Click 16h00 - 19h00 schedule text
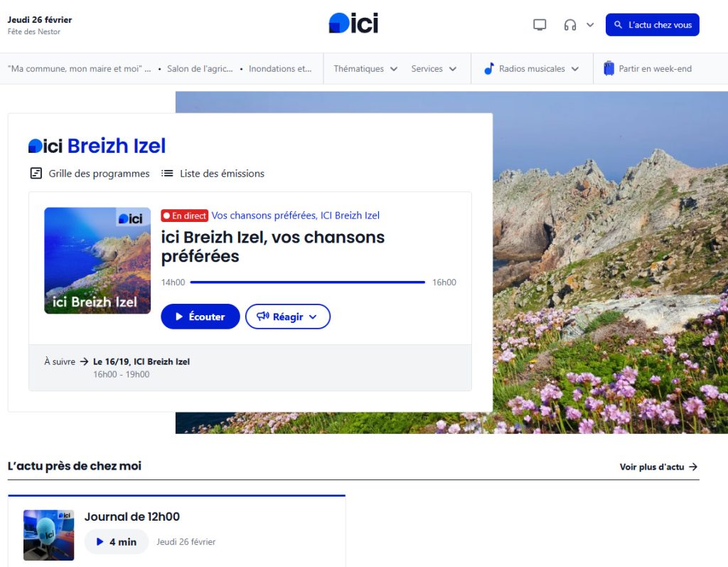 121,374
